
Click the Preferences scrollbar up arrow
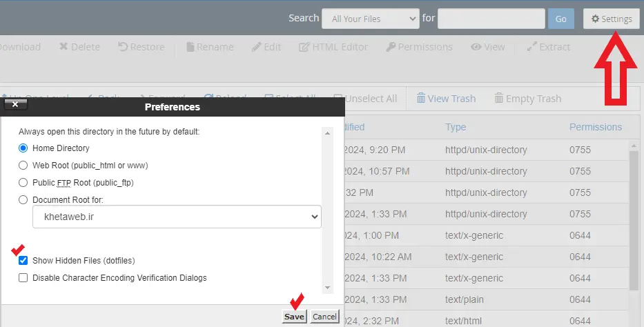(327, 133)
